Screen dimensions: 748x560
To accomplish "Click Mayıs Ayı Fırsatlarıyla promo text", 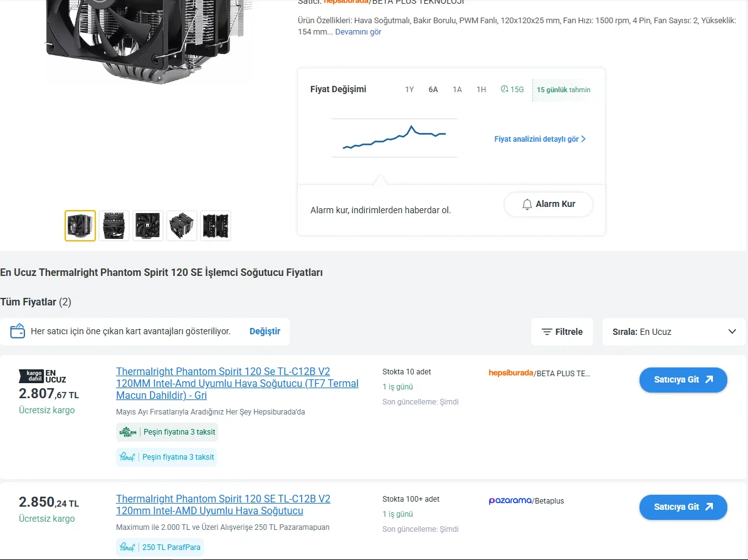I will [x=211, y=411].
